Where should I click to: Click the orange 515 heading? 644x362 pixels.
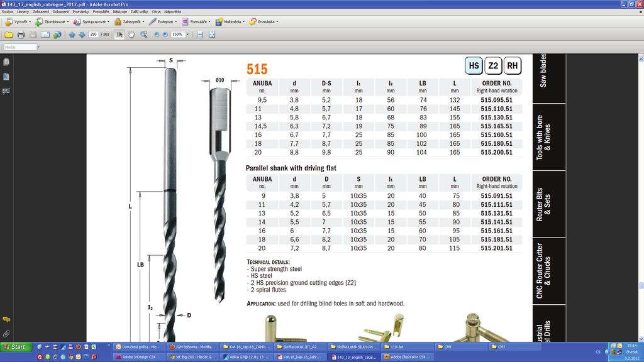pos(257,69)
